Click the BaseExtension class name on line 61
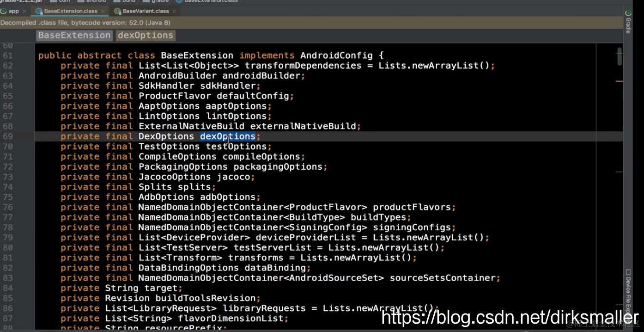Viewport: 644px width, 332px height. pyautogui.click(x=197, y=55)
